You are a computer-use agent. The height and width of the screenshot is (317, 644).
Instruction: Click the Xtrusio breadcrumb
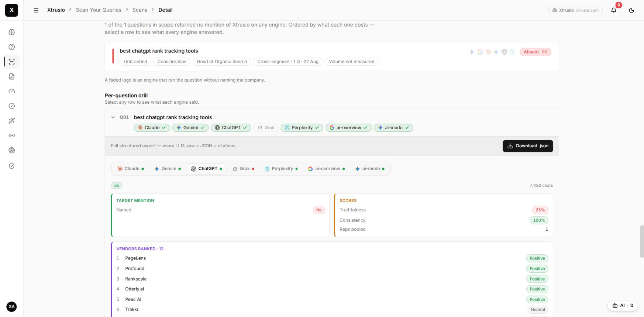[x=56, y=10]
